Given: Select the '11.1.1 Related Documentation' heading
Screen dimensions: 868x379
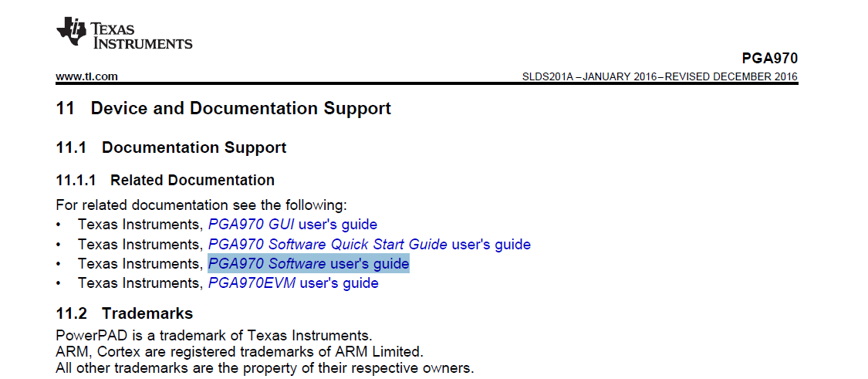Looking at the screenshot, I should coord(165,180).
